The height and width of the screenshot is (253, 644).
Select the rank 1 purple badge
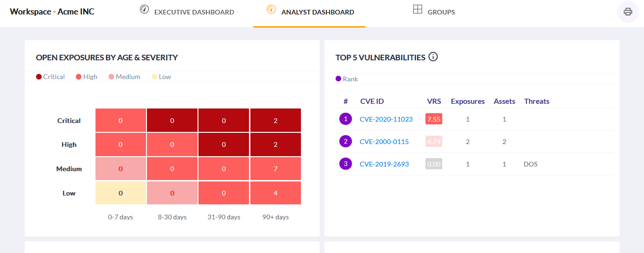(345, 119)
